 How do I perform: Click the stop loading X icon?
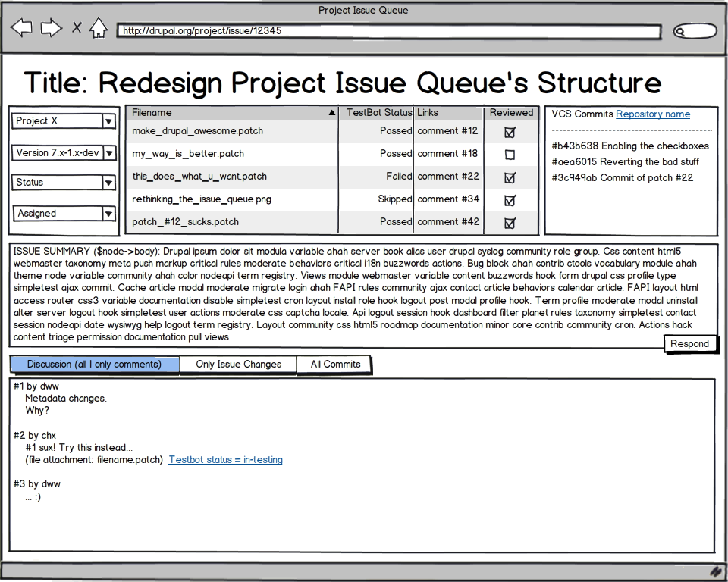coord(77,28)
